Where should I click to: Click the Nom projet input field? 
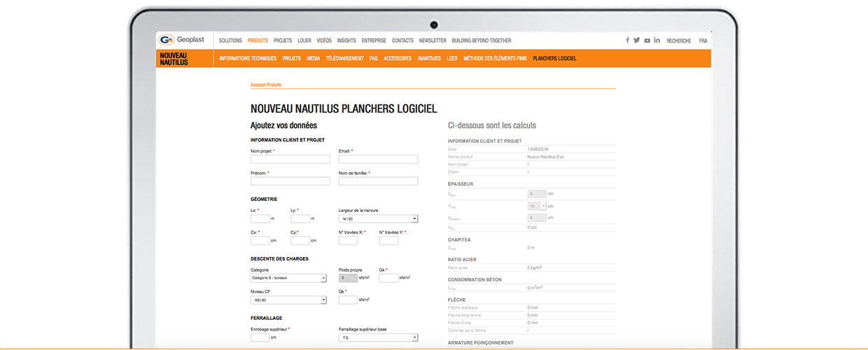(290, 160)
